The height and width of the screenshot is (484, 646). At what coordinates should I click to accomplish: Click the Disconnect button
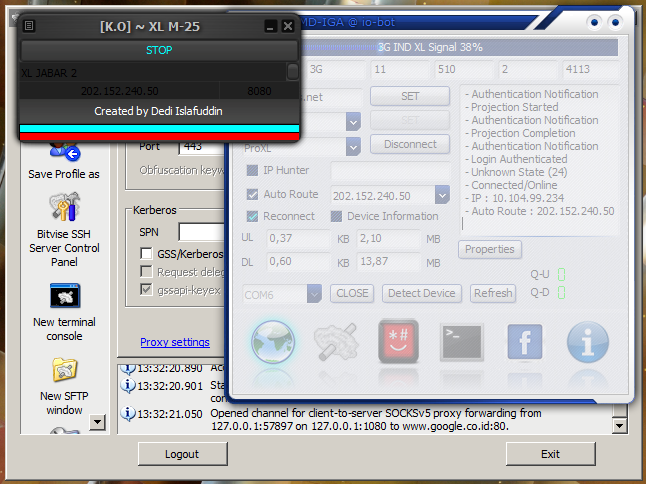click(x=410, y=145)
